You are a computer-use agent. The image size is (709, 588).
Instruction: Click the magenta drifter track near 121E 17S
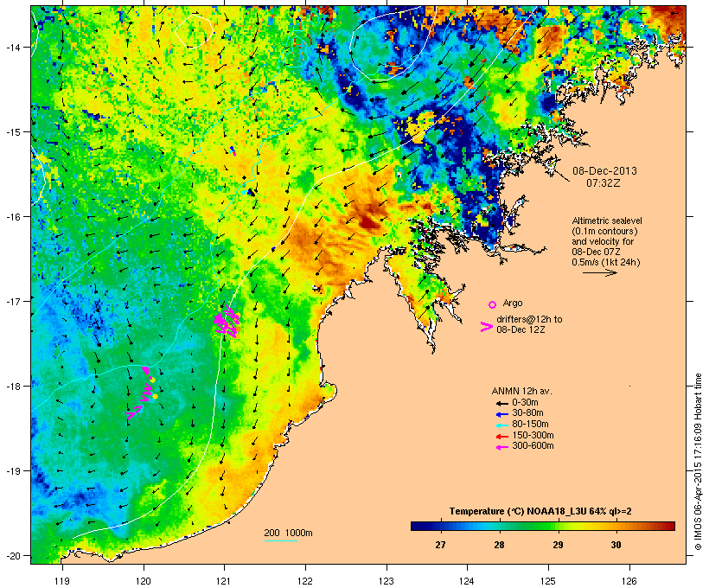click(x=226, y=322)
